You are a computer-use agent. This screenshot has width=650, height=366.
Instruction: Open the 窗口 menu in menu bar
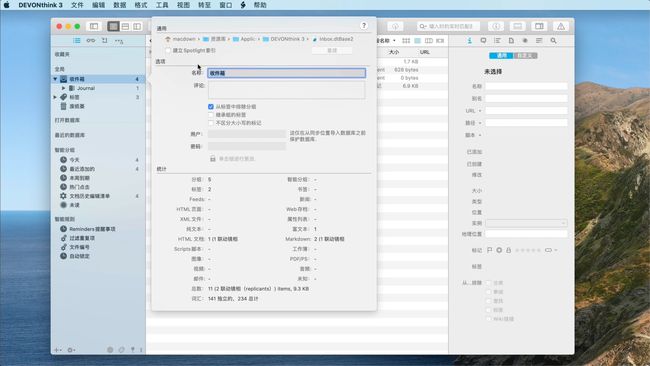226,5
